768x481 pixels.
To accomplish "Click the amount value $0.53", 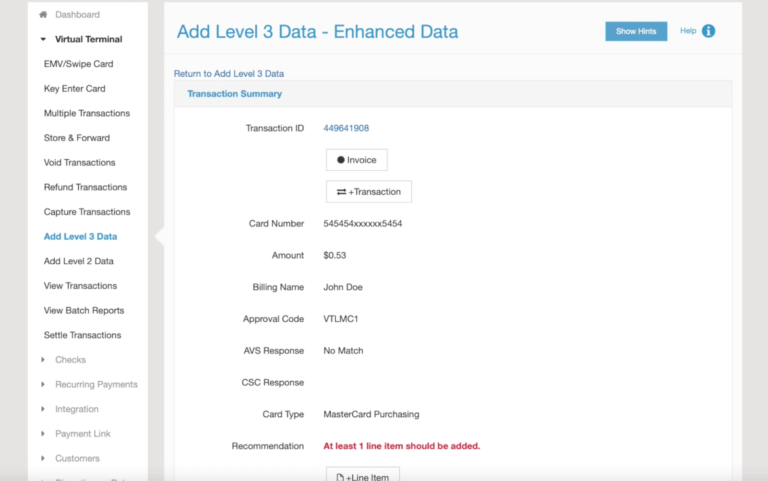I will pyautogui.click(x=335, y=255).
